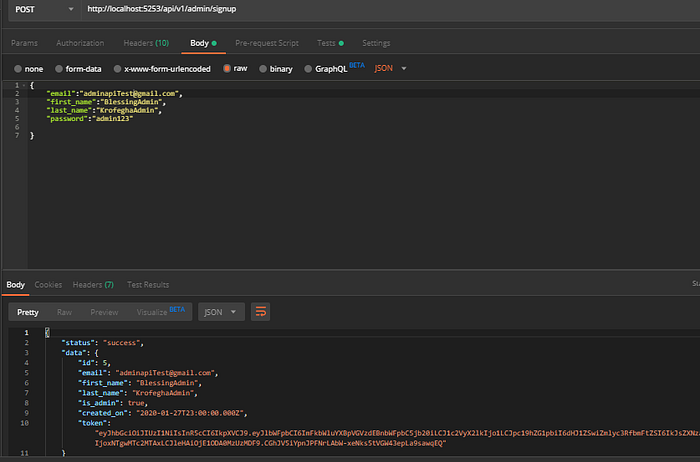Switch response view to Pretty

point(28,312)
